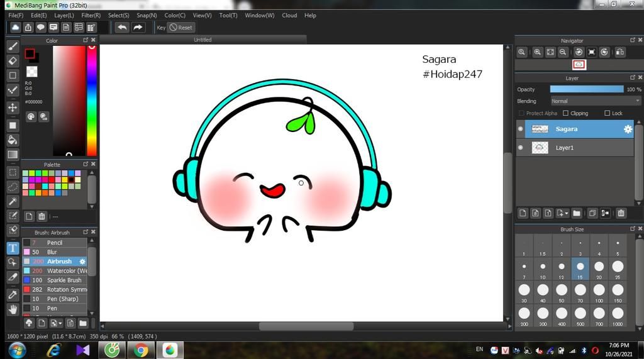644x359 pixels.
Task: Undock the Color panel
Action: coord(86,40)
